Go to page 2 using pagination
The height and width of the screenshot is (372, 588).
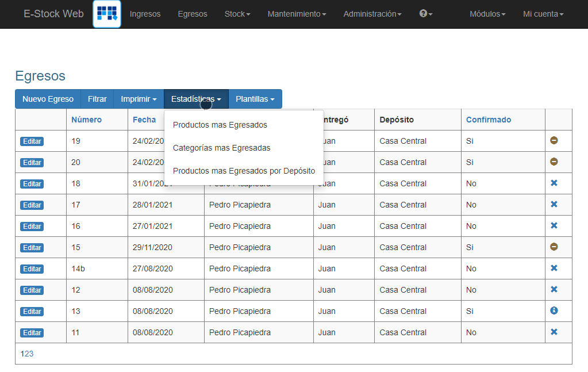pos(27,354)
